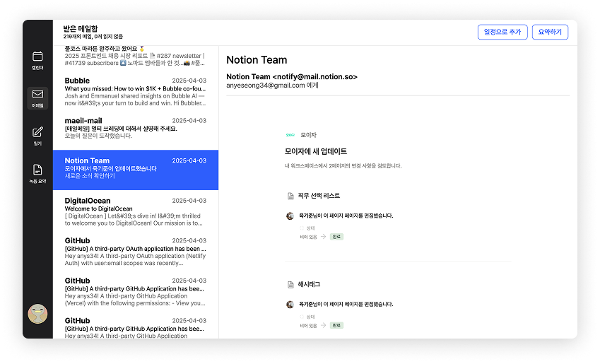Click the 요약하기 button
Screen dimensions: 600x364
(x=550, y=32)
